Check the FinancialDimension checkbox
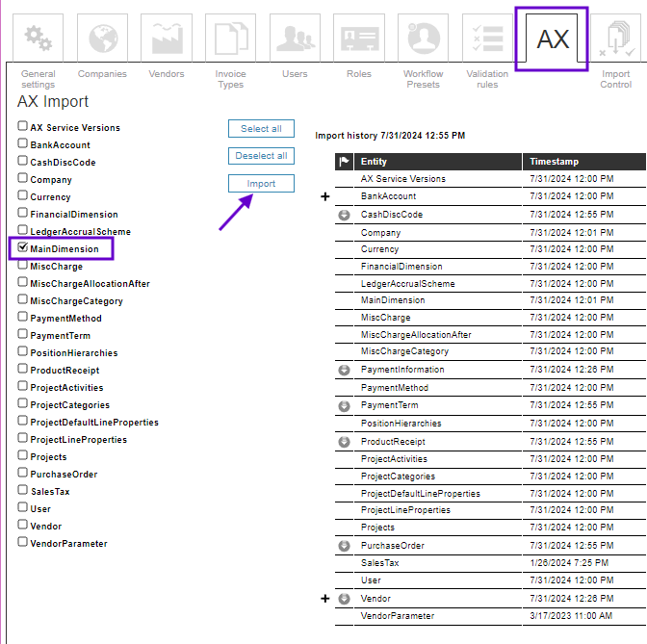The height and width of the screenshot is (644, 647). tap(23, 213)
